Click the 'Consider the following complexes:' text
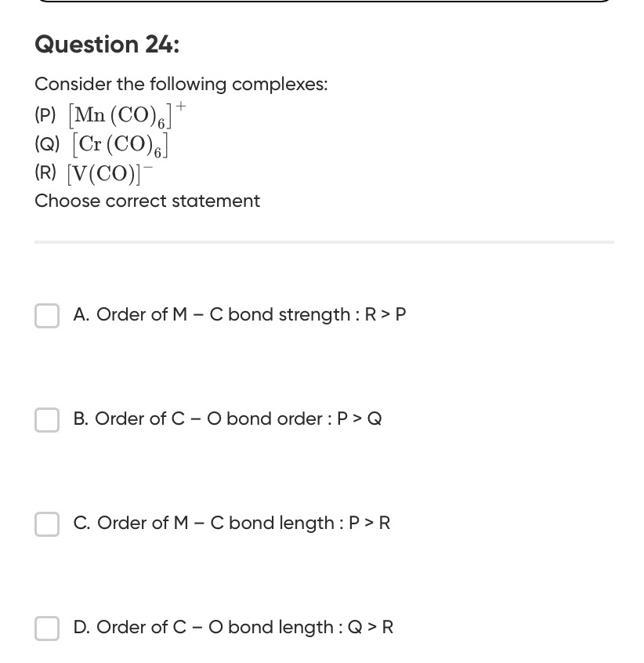 tap(181, 85)
